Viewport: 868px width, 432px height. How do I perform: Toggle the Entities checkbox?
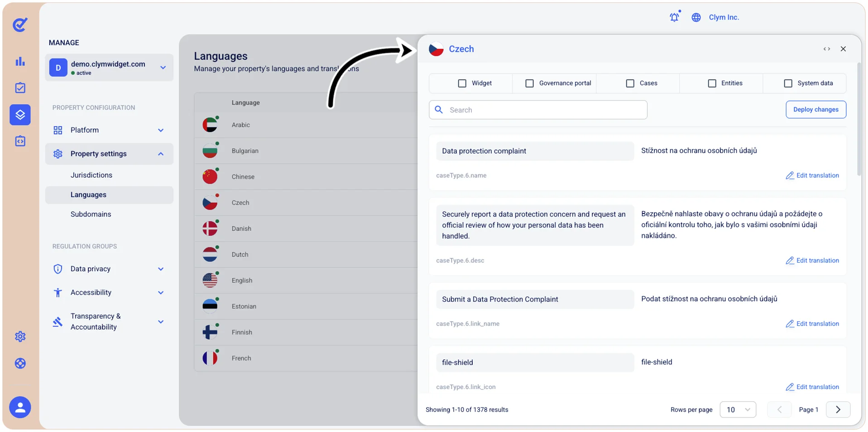click(712, 83)
